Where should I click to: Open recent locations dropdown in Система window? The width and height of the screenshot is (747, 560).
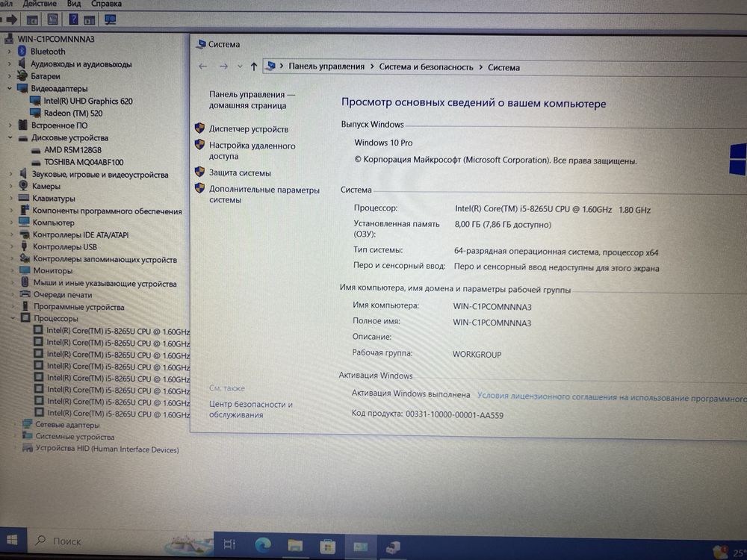click(240, 66)
